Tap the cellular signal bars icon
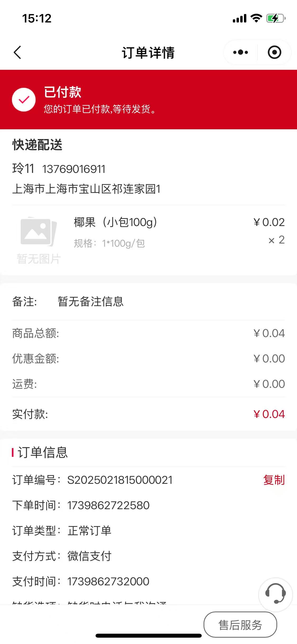Image resolution: width=297 pixels, height=644 pixels. pos(239,19)
